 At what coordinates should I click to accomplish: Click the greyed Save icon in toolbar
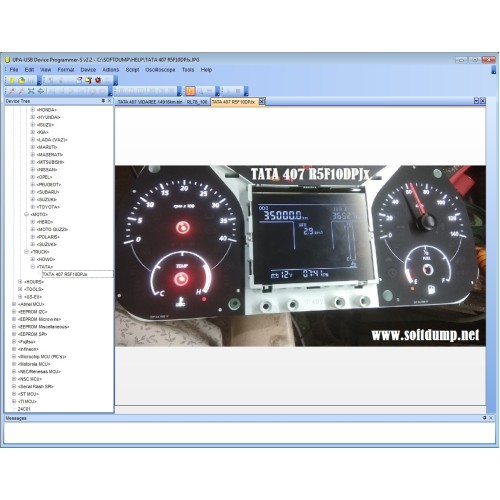(x=31, y=80)
